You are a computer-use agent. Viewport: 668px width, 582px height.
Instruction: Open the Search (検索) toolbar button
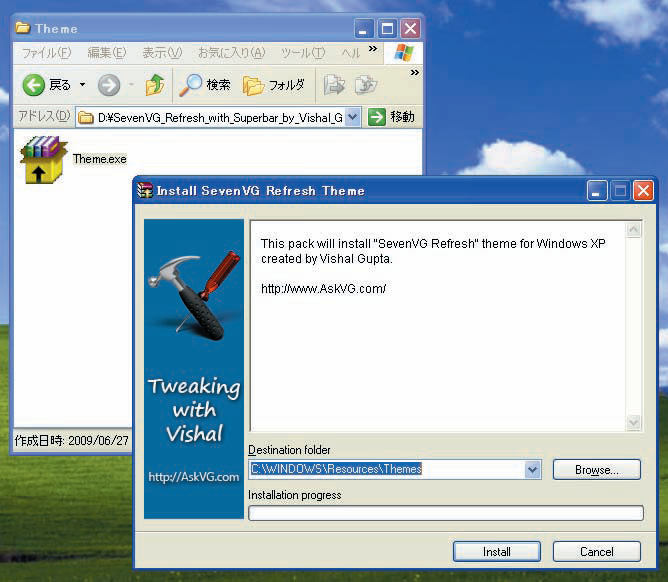tap(205, 85)
